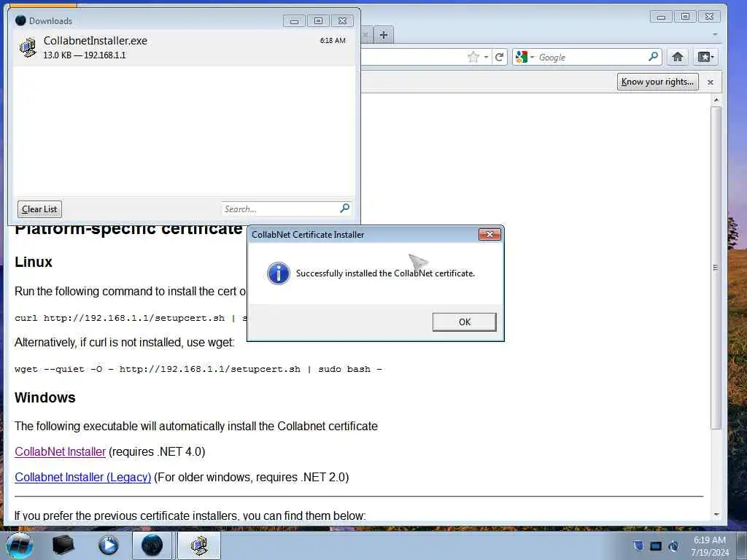This screenshot has width=747, height=560.
Task: Open the bookmarks menu button
Action: 705,57
